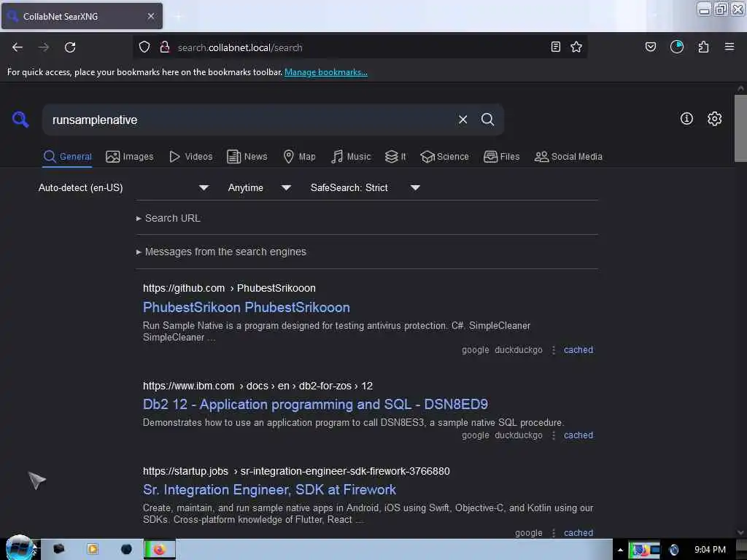Open the About info icon
747x560 pixels.
[686, 119]
